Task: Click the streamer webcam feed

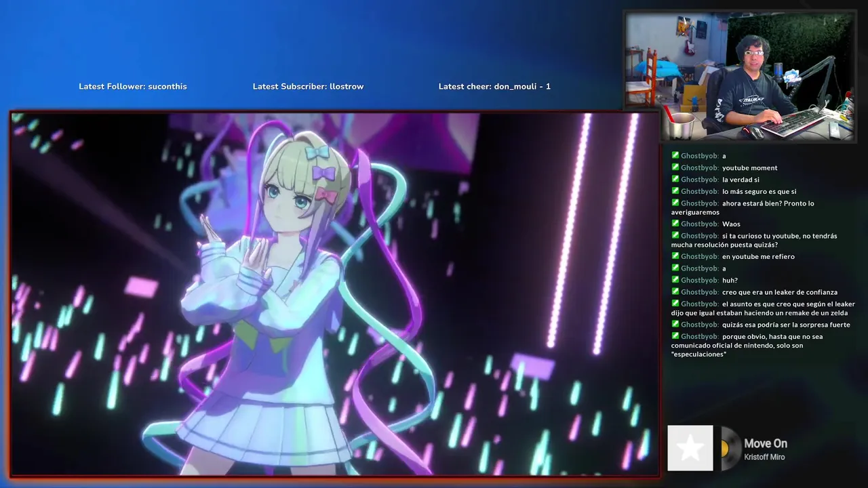Action: (x=740, y=77)
